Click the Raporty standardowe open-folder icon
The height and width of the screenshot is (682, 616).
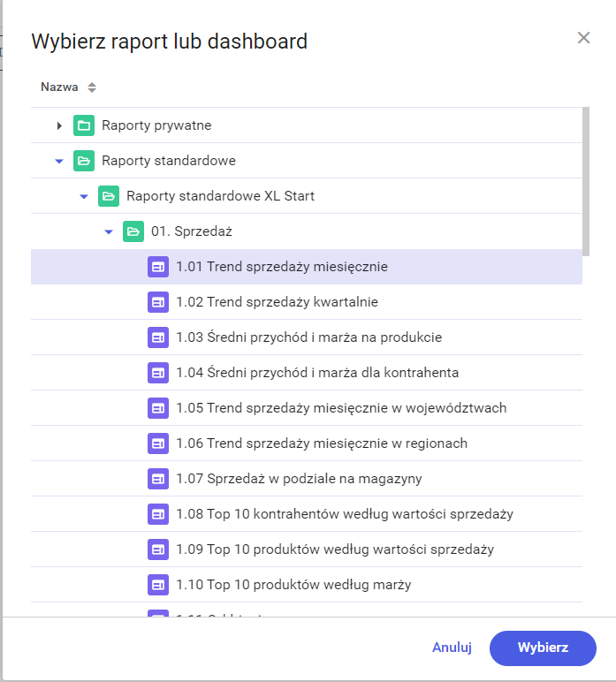pos(84,161)
